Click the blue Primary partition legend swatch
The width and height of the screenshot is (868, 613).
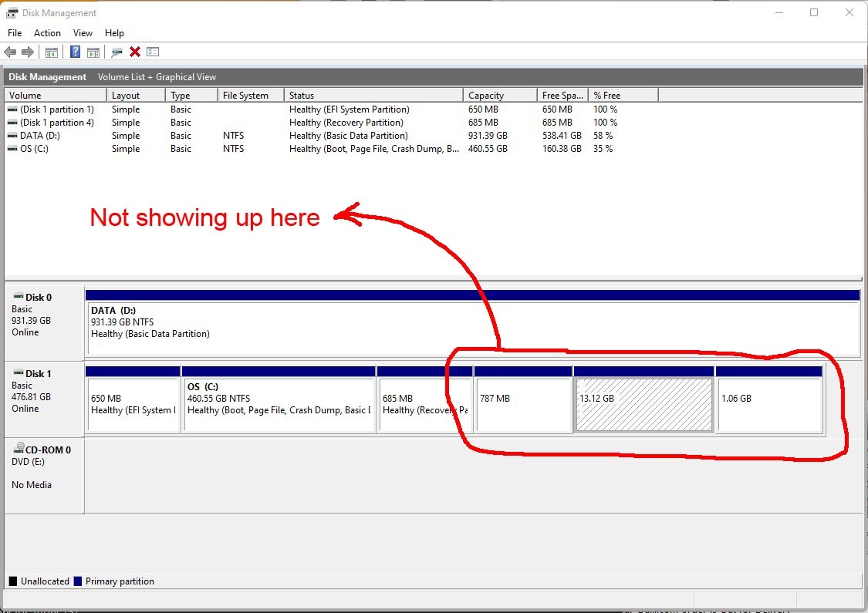[77, 581]
